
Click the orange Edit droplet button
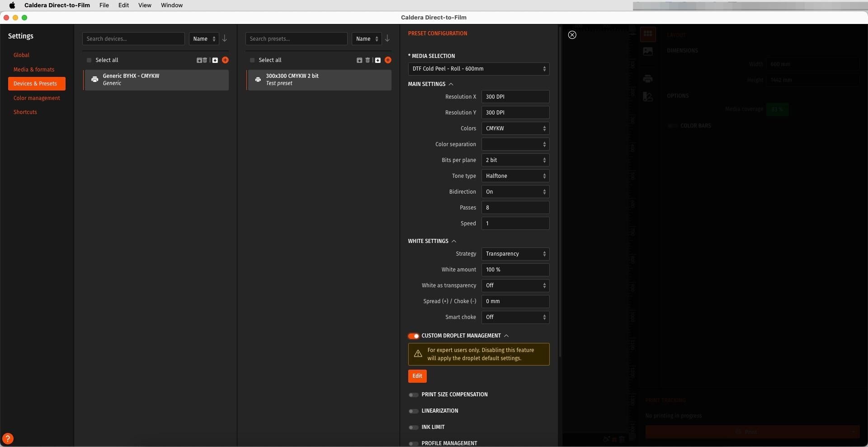pos(417,376)
